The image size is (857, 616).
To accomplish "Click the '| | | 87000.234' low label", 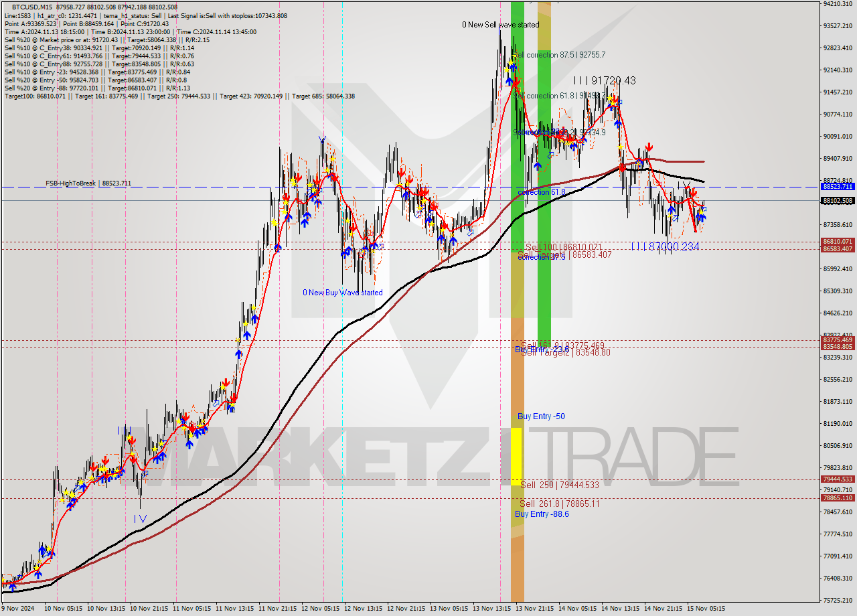I will [665, 247].
